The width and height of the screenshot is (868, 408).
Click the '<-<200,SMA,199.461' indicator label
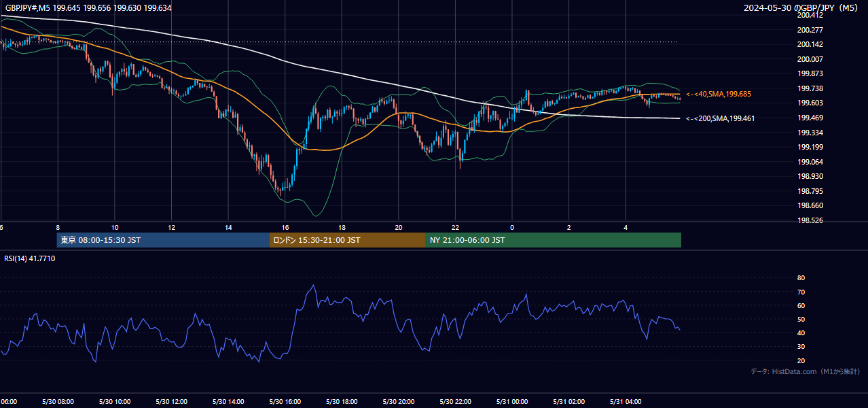pyautogui.click(x=720, y=118)
